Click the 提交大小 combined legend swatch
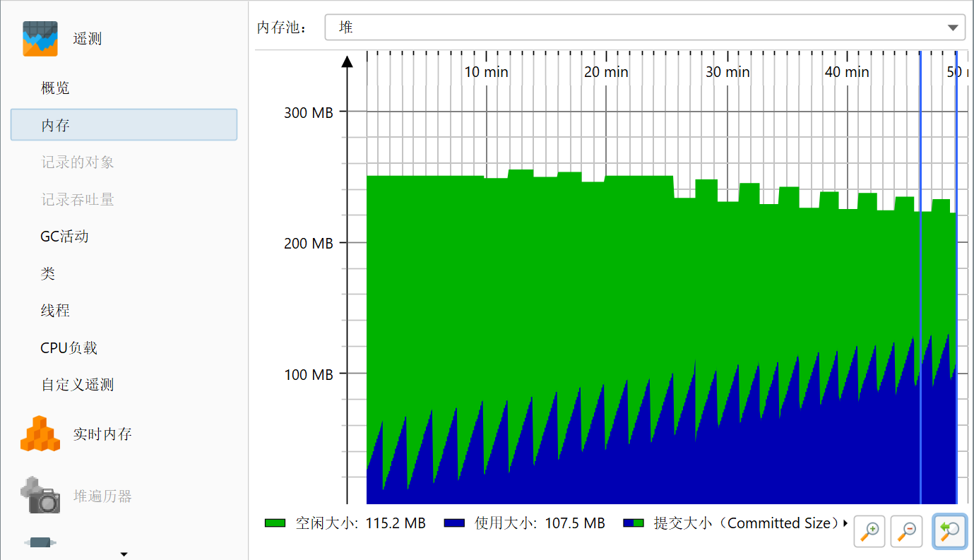Screen dimensions: 974x560 pyautogui.click(x=634, y=523)
